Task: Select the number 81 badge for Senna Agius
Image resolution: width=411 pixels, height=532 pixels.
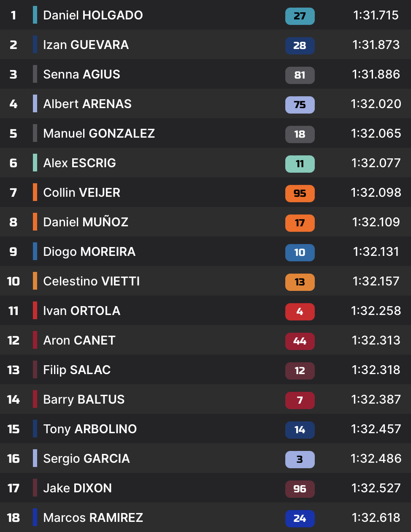Action: coord(300,75)
